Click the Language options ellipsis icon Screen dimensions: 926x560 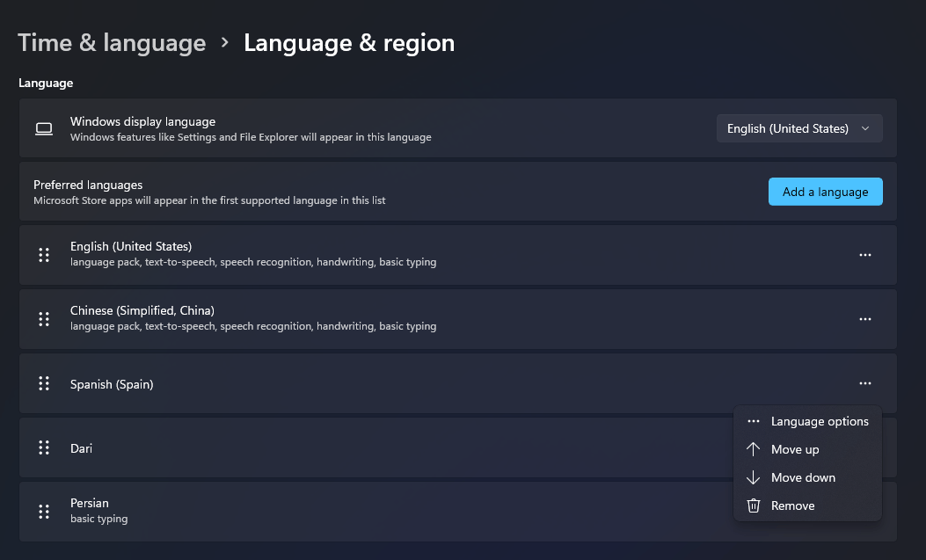click(754, 421)
